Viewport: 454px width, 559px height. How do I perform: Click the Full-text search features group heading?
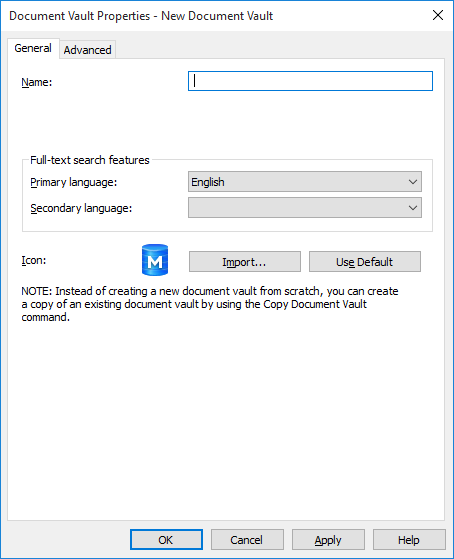[x=90, y=160]
